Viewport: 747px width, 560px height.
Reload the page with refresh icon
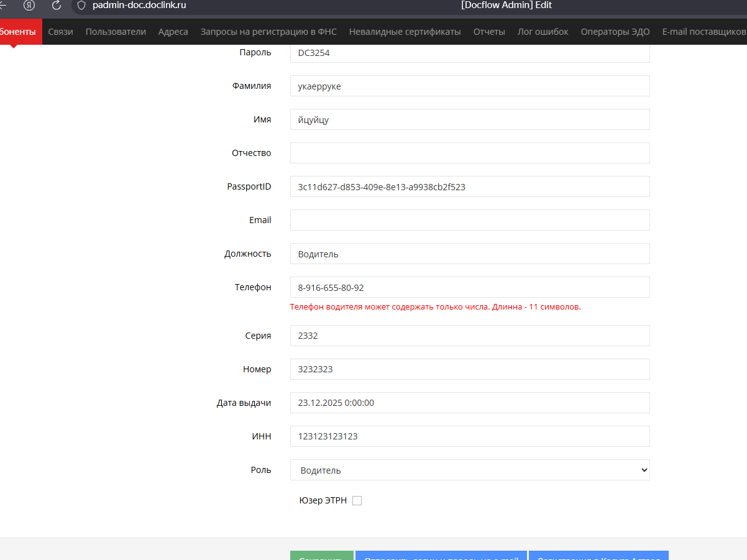coord(56,6)
